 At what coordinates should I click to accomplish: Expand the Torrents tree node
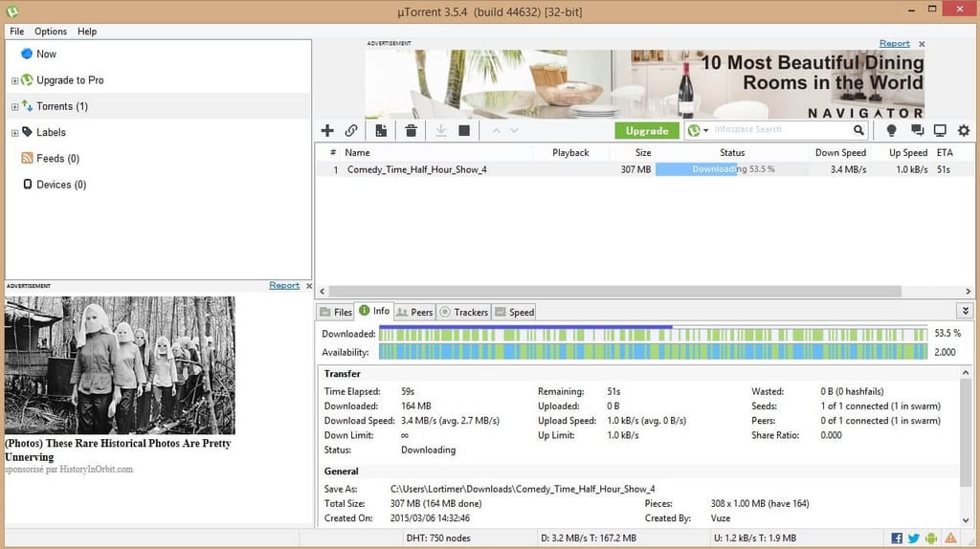(14, 107)
